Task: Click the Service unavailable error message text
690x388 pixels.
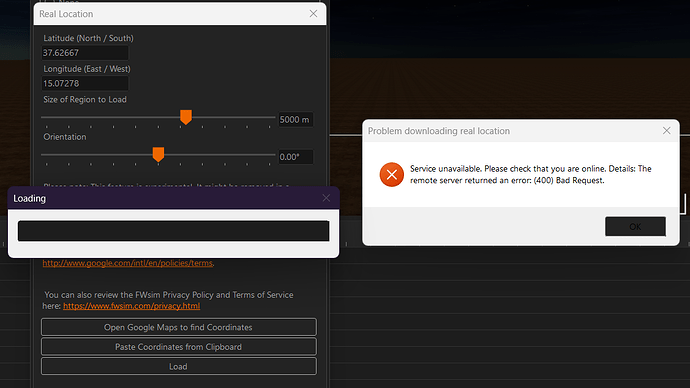Action: (530, 174)
